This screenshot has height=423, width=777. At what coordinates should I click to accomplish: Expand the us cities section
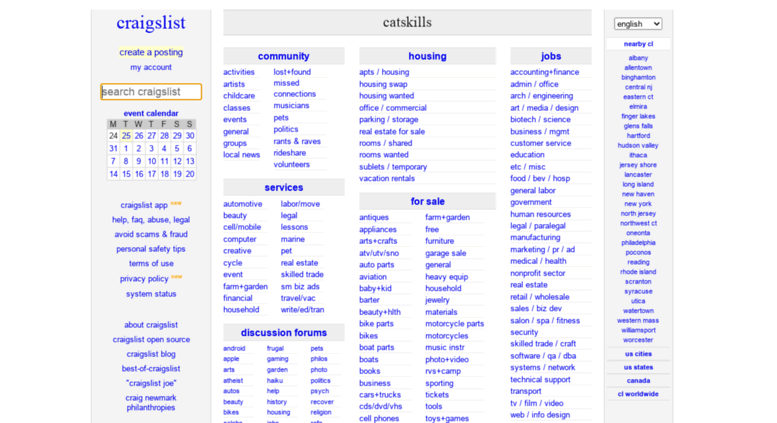click(x=638, y=354)
